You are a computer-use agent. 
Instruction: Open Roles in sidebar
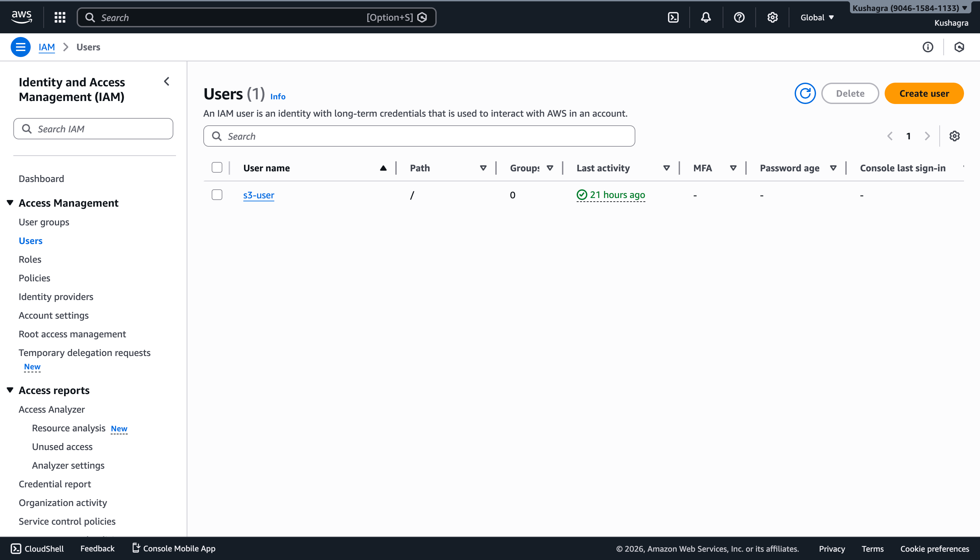(x=30, y=259)
